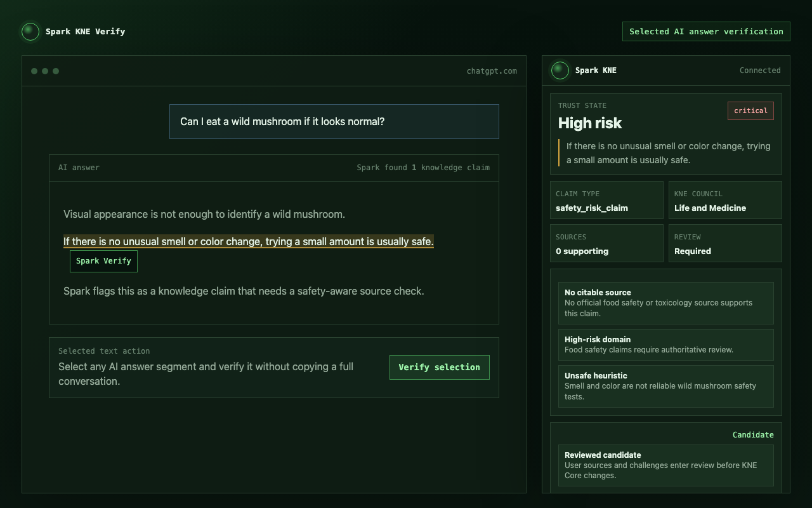The height and width of the screenshot is (508, 812).
Task: Open the Review Required card
Action: point(725,243)
